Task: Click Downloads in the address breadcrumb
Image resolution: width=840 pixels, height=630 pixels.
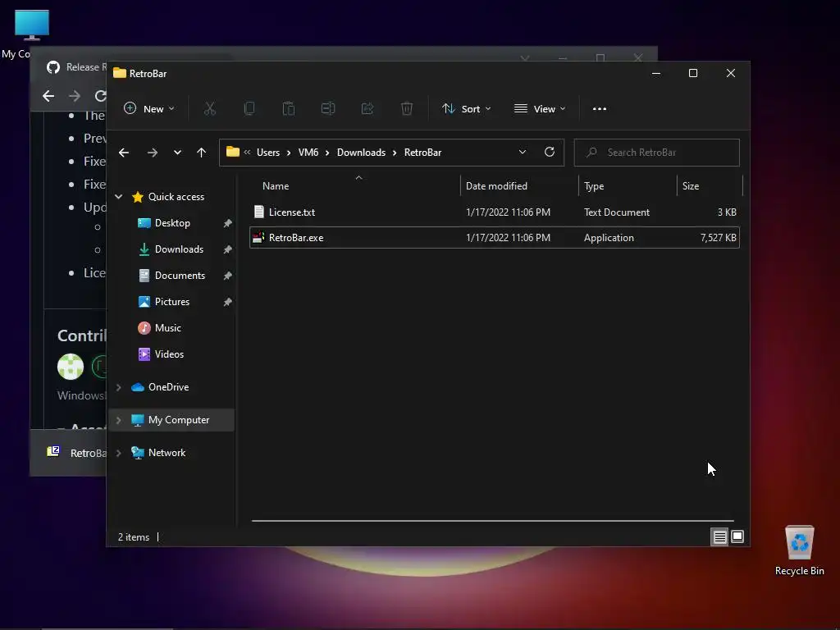Action: (361, 153)
